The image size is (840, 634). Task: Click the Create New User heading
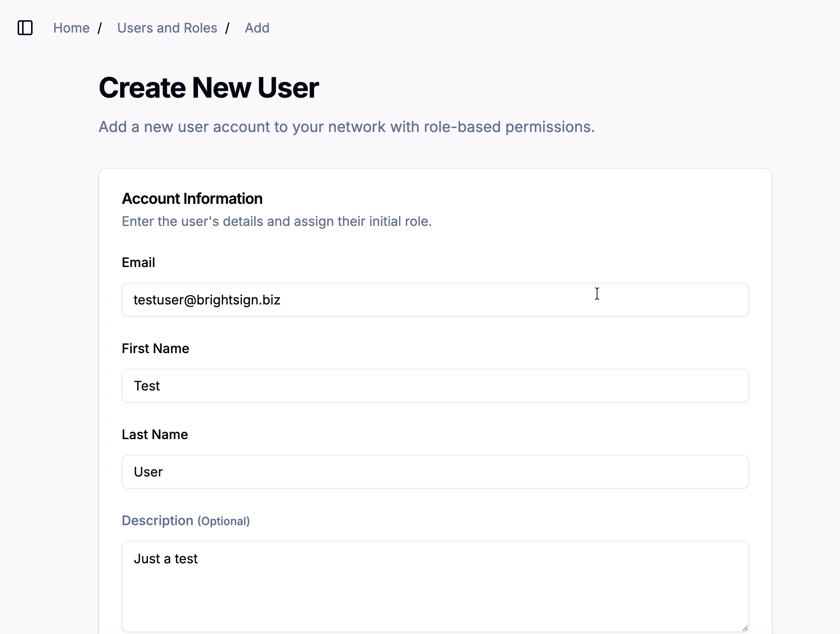pyautogui.click(x=209, y=88)
